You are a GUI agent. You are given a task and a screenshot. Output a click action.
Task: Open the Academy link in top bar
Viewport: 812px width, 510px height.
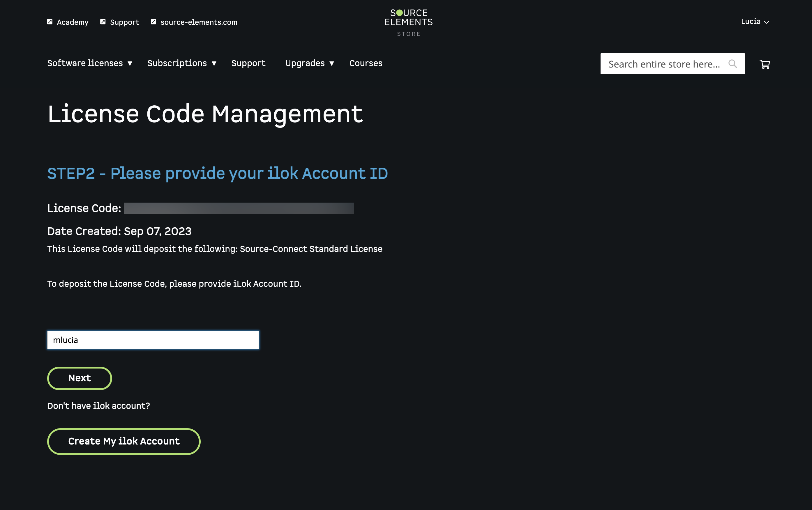click(73, 22)
